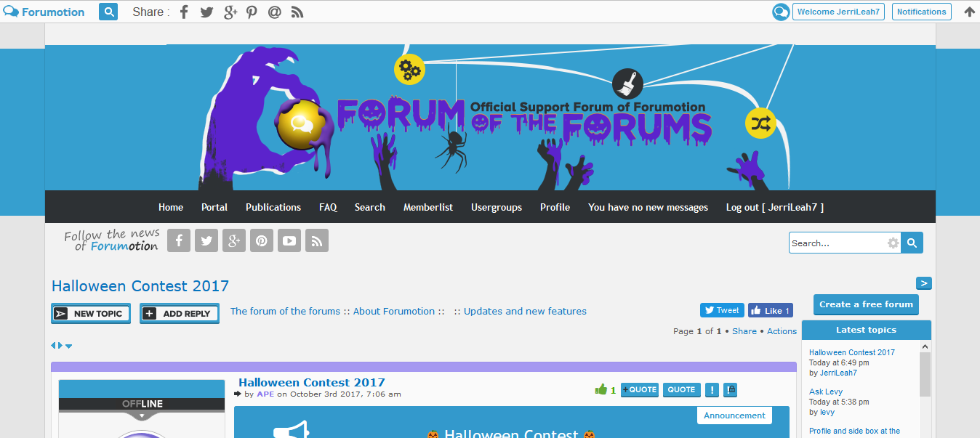Open 'You have no new messages' inbox
The image size is (980, 438).
[648, 207]
